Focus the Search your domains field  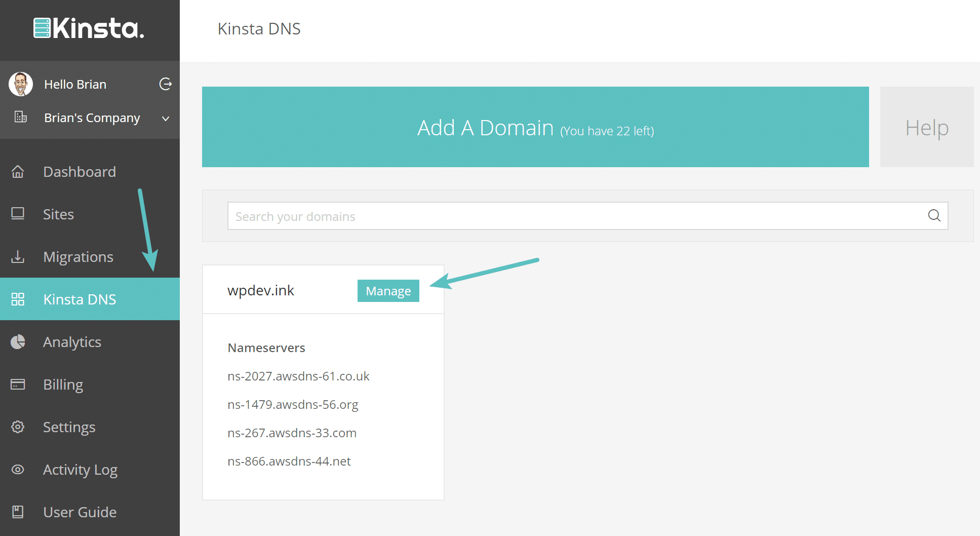tap(587, 216)
